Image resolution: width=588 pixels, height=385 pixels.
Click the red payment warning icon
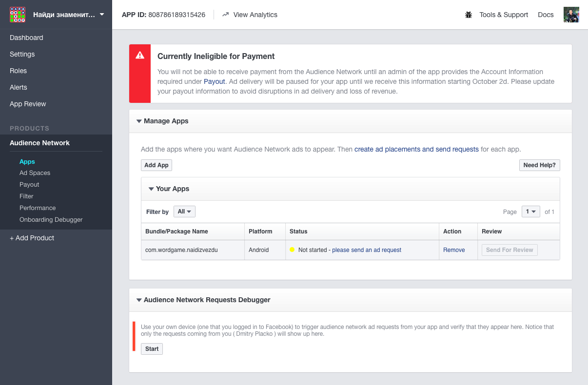[140, 56]
